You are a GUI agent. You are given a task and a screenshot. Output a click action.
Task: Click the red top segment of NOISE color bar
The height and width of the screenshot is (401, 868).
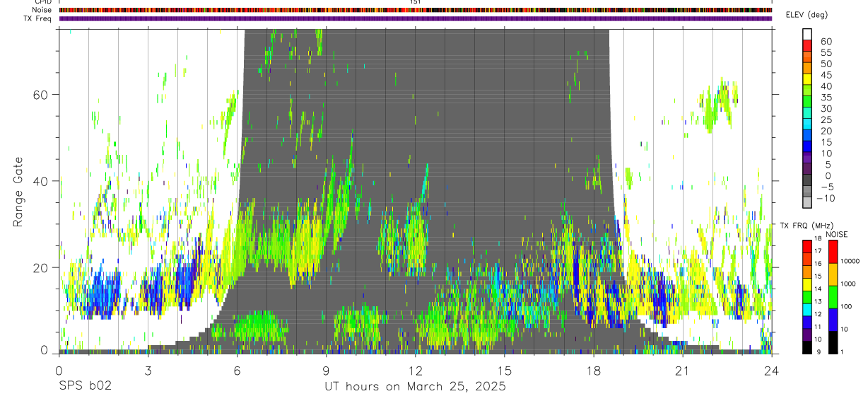[x=833, y=251]
